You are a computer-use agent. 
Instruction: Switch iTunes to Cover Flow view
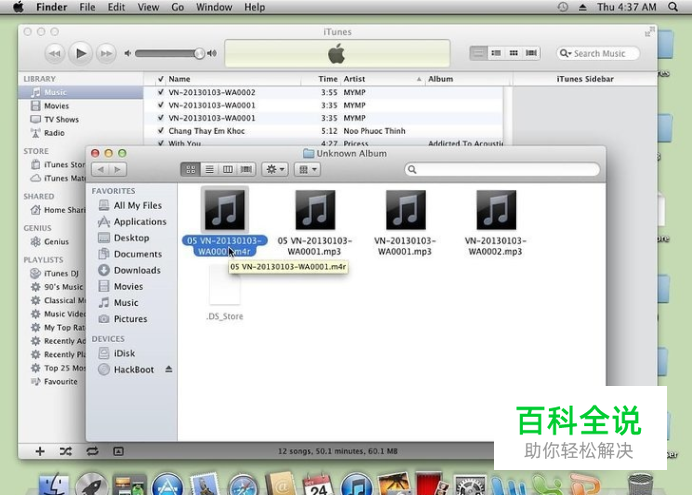click(531, 53)
